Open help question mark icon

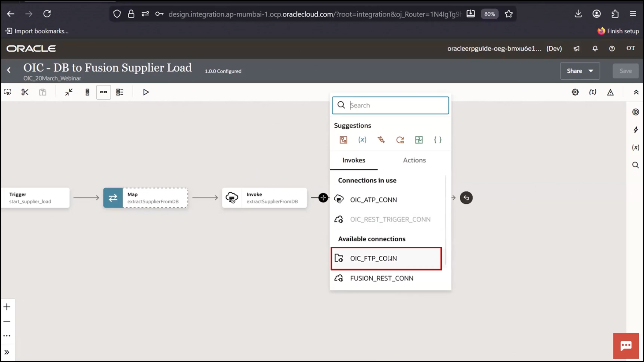pos(612,49)
